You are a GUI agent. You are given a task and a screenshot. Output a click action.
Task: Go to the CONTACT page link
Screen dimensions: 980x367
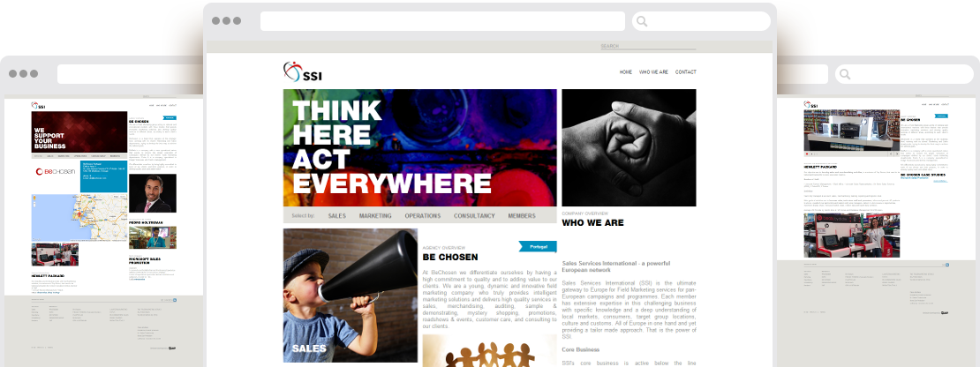click(686, 72)
